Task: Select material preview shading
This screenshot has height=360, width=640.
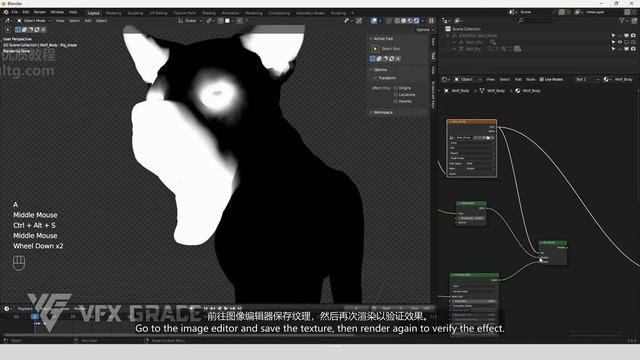Action: [410, 20]
